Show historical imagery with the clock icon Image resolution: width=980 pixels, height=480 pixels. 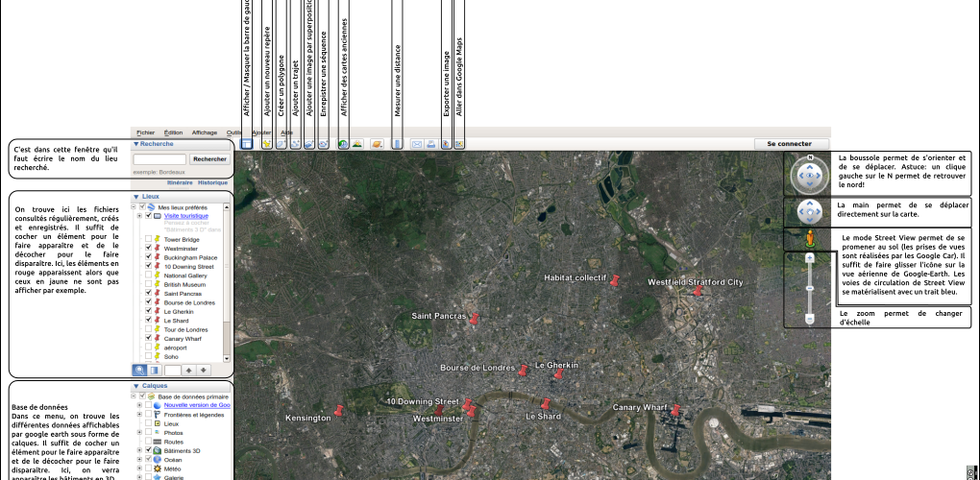tap(343, 144)
